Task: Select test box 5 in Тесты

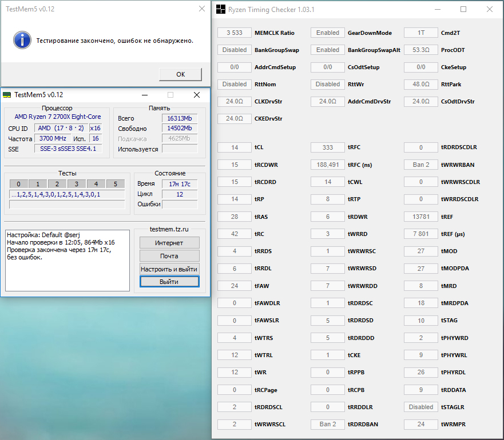Action: (116, 184)
